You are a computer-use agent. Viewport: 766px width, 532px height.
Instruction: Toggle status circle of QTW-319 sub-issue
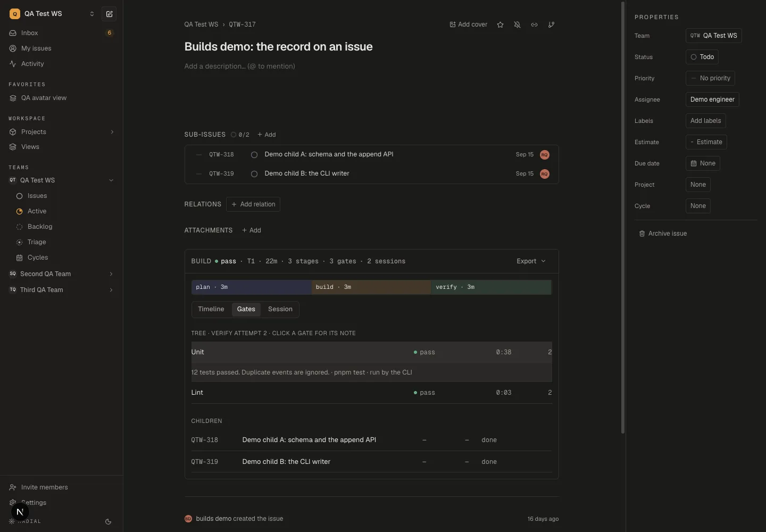[254, 174]
